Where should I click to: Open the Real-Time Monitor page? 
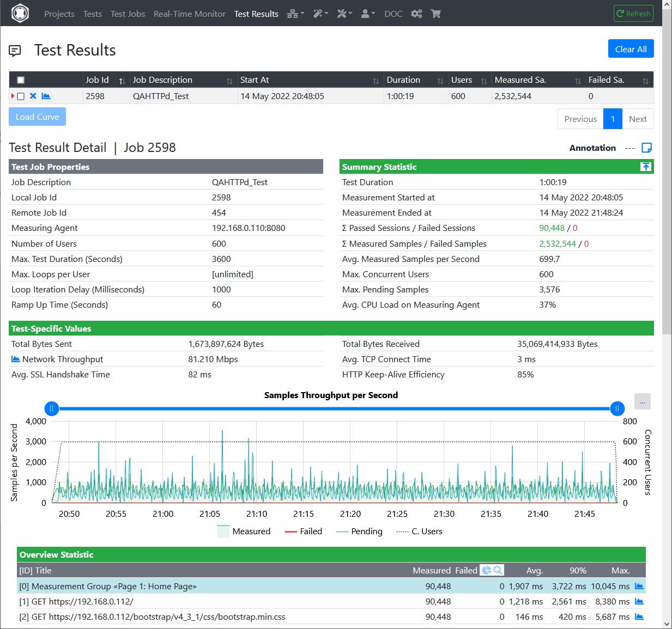tap(190, 14)
